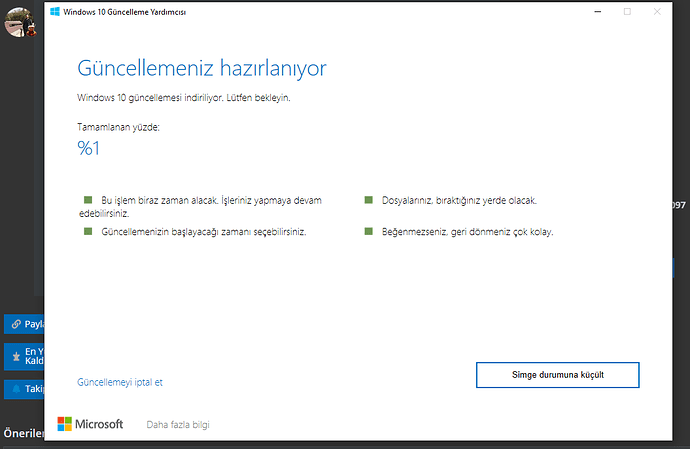690x449 pixels.
Task: Minimize the Güncelleme Yardımcısı window
Action: (x=598, y=12)
